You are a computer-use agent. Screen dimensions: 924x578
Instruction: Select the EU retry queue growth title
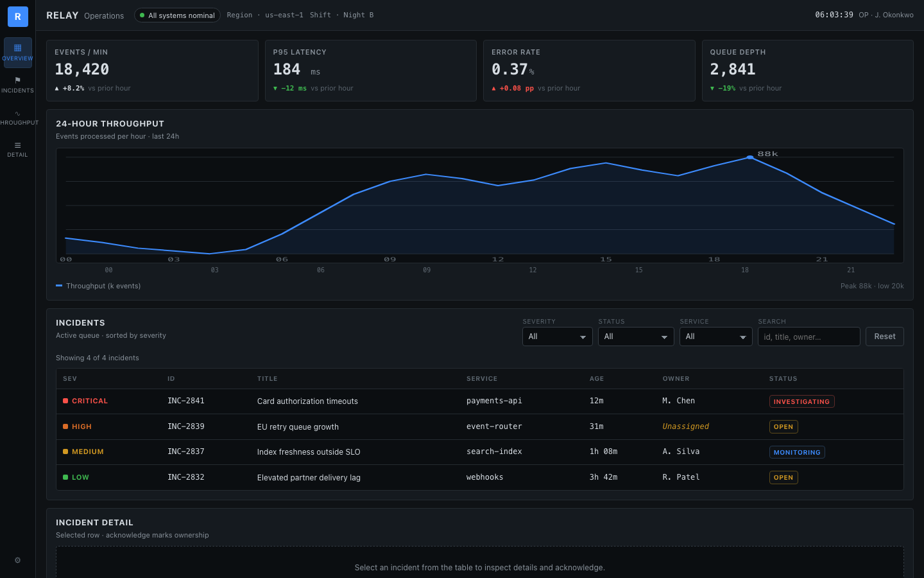(x=298, y=426)
